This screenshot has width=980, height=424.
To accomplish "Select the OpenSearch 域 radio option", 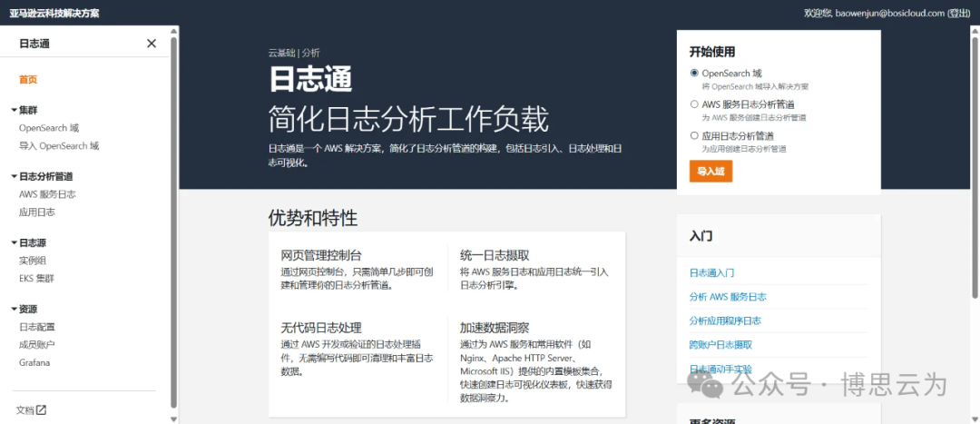I will pyautogui.click(x=694, y=74).
